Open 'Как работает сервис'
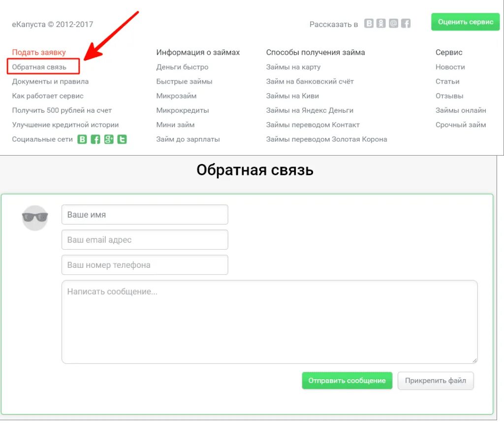This screenshot has width=504, height=423. [x=47, y=96]
